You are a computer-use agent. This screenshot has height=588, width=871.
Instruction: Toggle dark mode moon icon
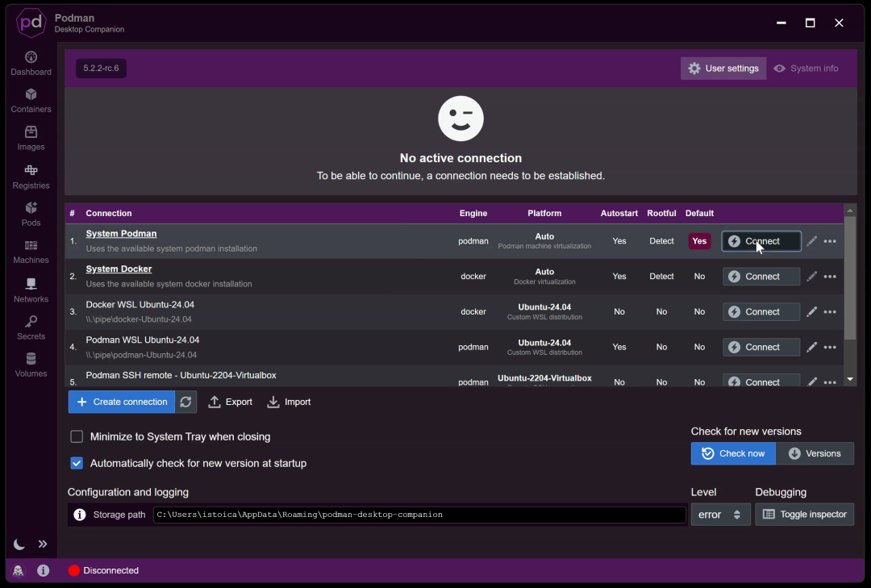pyautogui.click(x=19, y=544)
